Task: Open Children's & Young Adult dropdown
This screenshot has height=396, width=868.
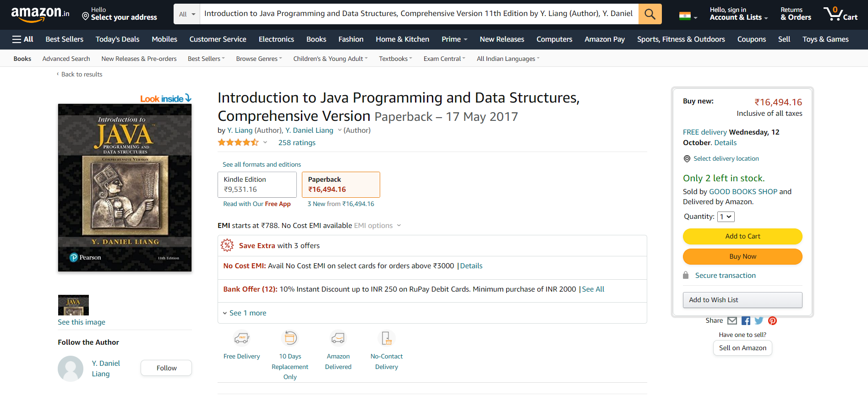Action: (330, 59)
